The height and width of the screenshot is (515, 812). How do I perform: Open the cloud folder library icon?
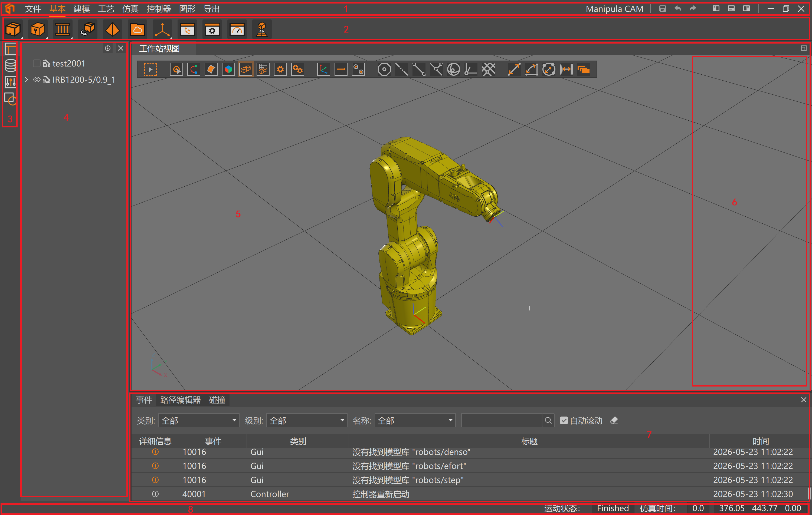tap(137, 29)
